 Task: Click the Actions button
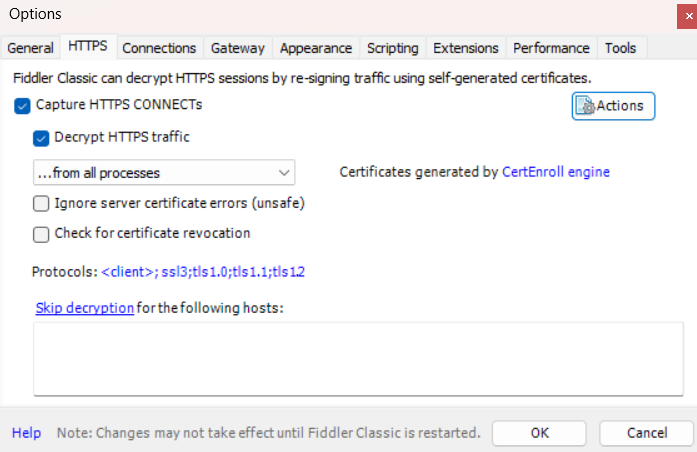tap(613, 106)
